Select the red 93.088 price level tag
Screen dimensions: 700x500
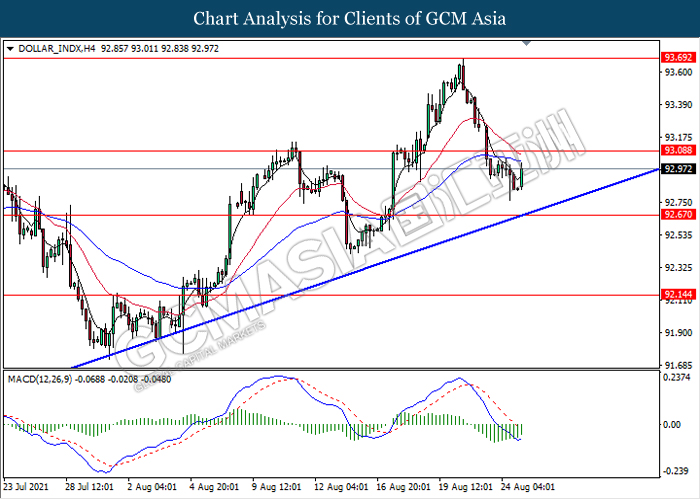[x=676, y=151]
